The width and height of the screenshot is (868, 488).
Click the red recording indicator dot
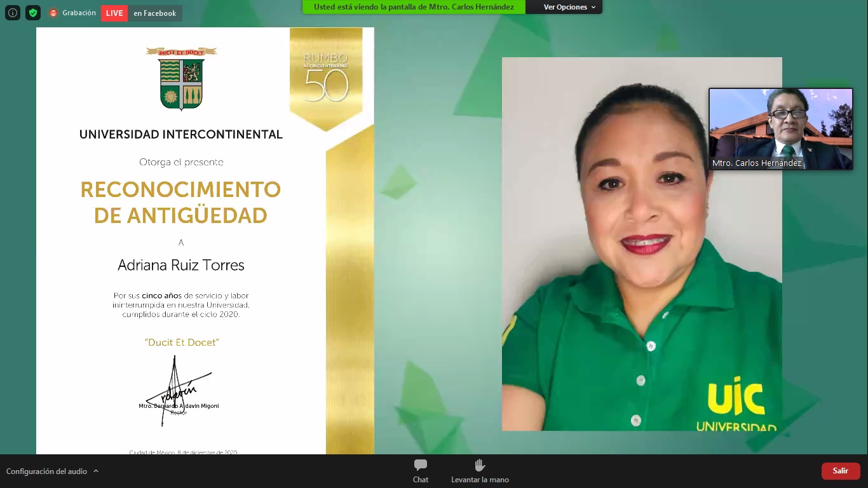53,13
